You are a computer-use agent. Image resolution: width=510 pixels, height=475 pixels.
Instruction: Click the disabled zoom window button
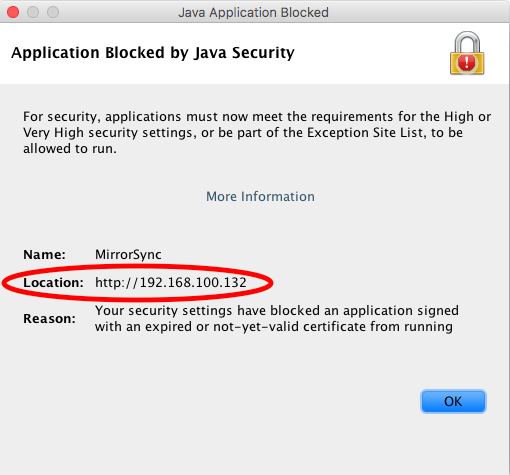pos(53,12)
